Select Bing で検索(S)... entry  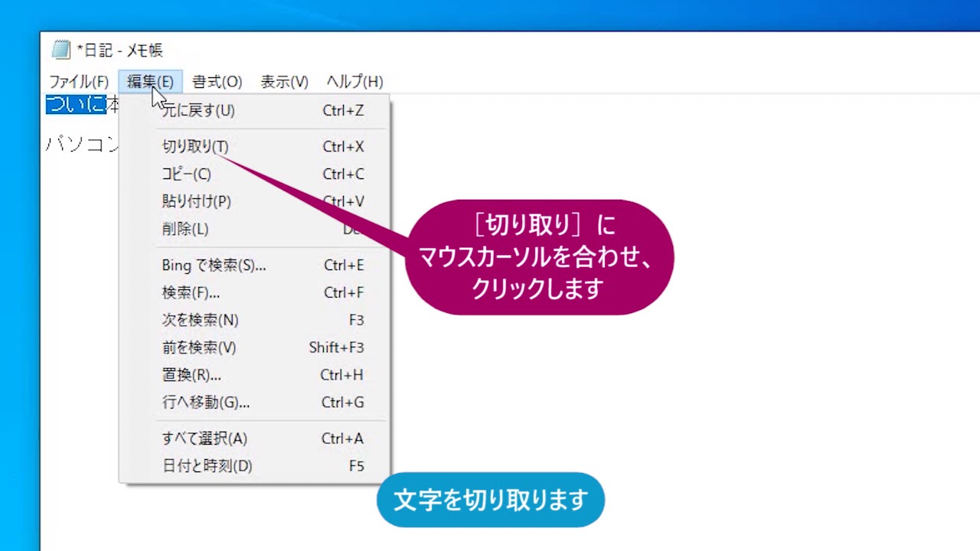click(255, 265)
